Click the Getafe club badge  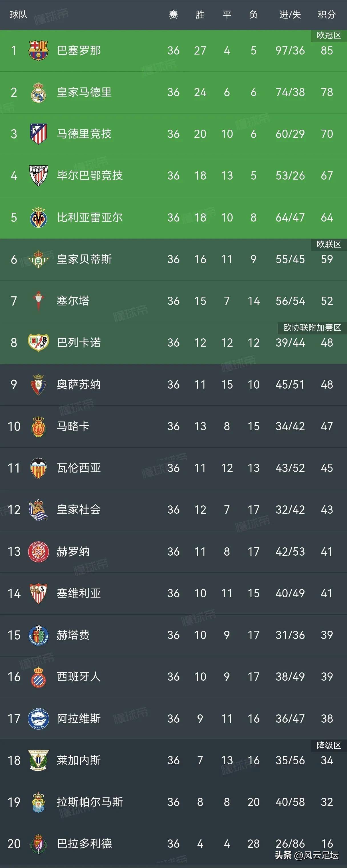(39, 635)
